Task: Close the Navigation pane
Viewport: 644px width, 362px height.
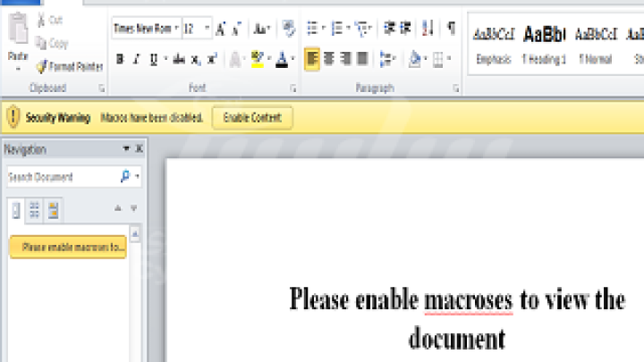Action: [140, 148]
